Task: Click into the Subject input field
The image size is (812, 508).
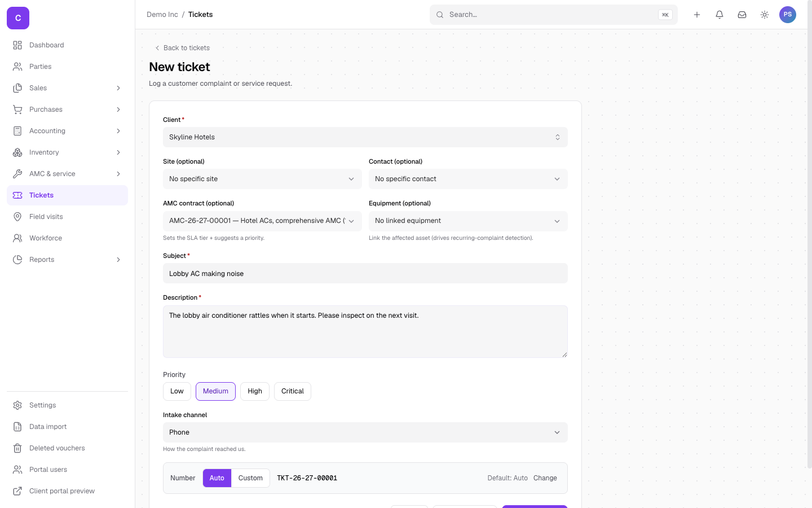Action: (x=365, y=273)
